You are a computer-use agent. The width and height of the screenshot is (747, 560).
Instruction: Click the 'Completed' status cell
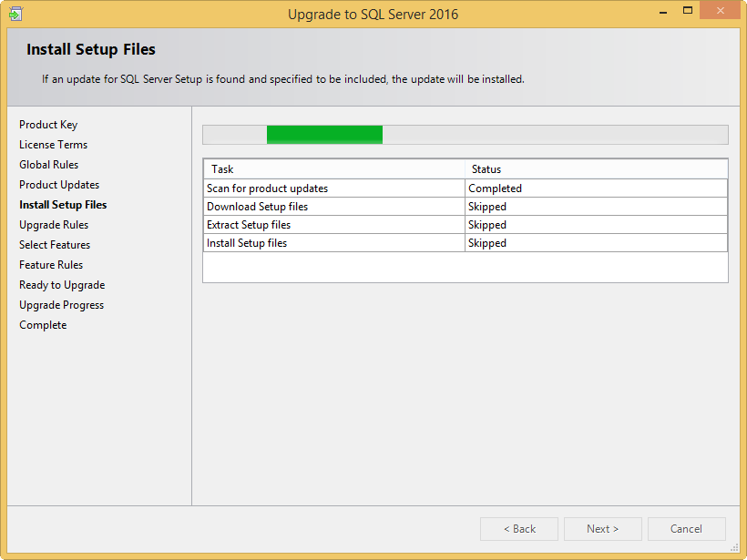click(x=596, y=188)
